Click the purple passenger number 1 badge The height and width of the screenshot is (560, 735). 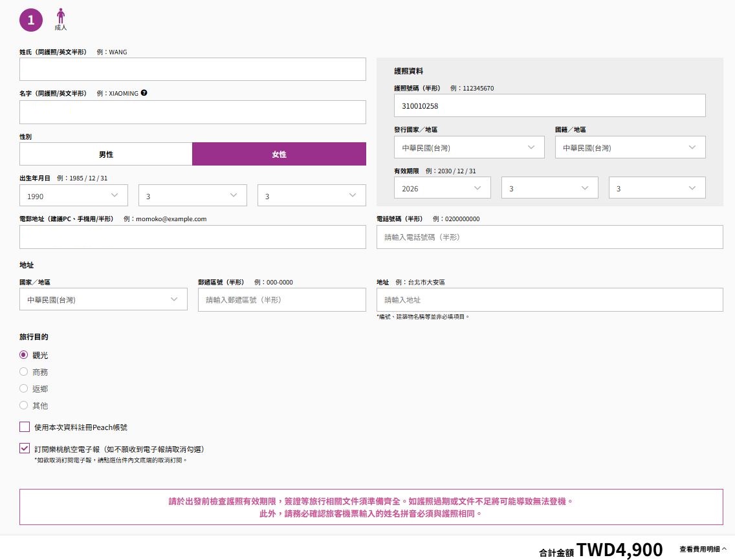pos(31,20)
